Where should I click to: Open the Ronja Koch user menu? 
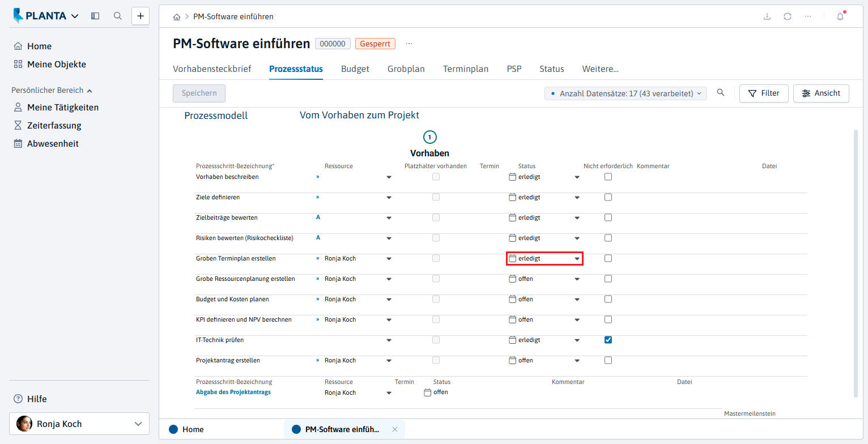click(79, 424)
